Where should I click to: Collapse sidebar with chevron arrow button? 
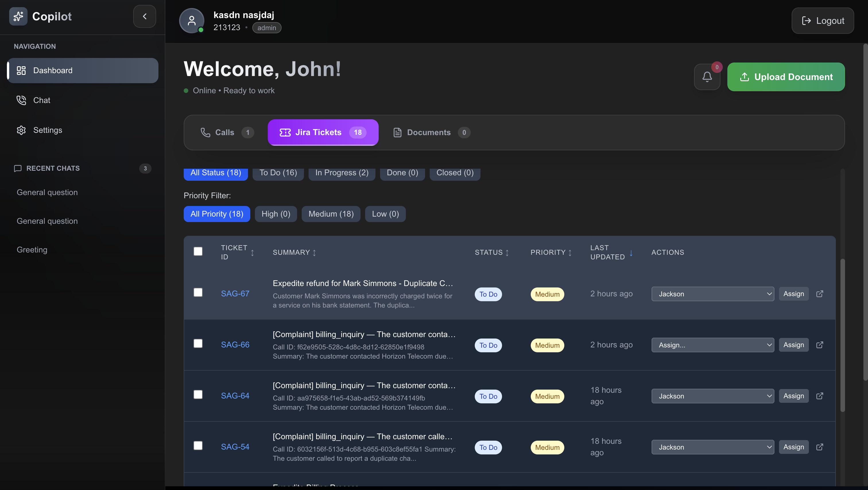145,16
